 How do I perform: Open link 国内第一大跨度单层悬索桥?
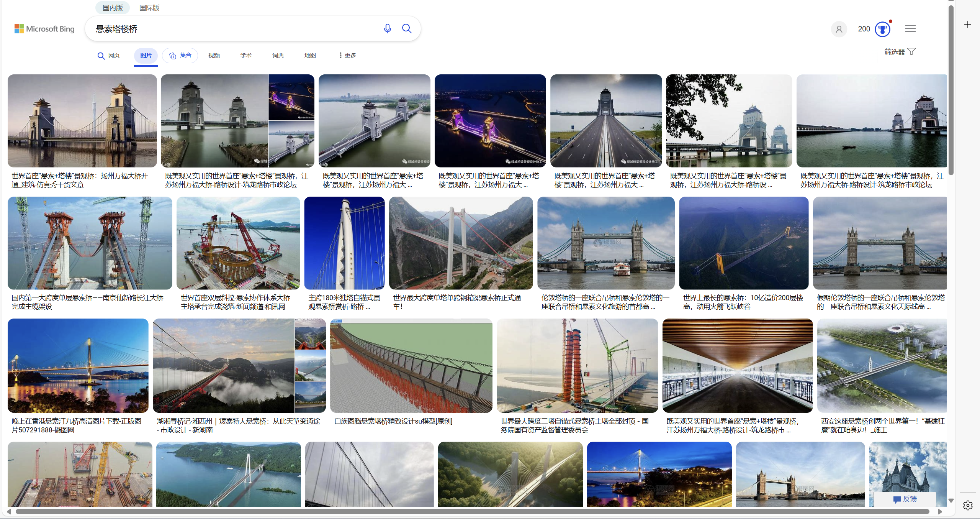(x=87, y=302)
